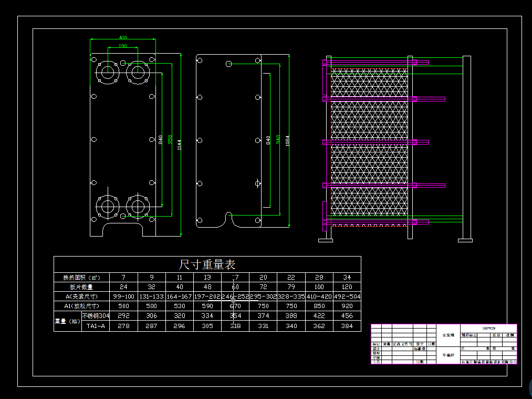Click the 安装图 title block cell
532x399 pixels.
coord(448,335)
